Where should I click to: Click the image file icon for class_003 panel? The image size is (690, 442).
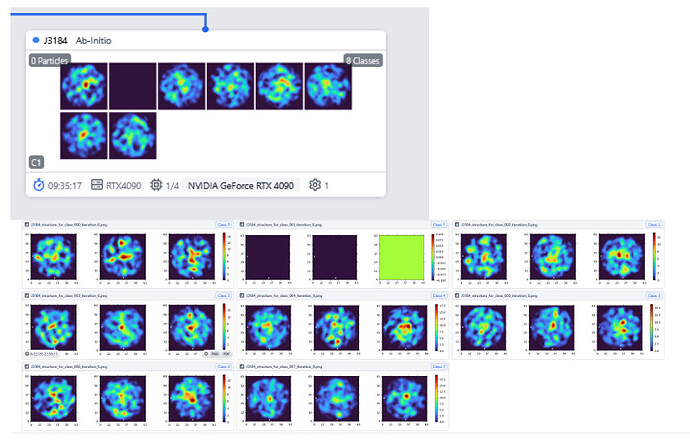(x=27, y=295)
